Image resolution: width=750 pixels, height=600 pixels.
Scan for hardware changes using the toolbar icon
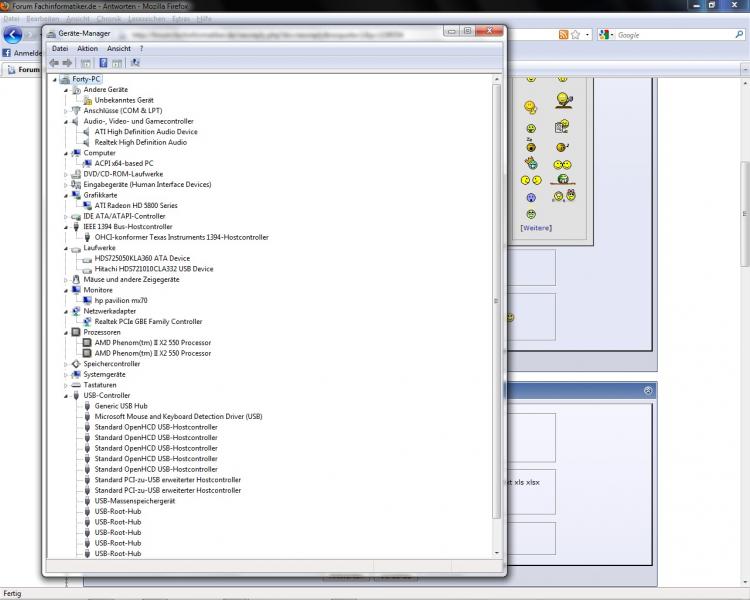tap(135, 63)
